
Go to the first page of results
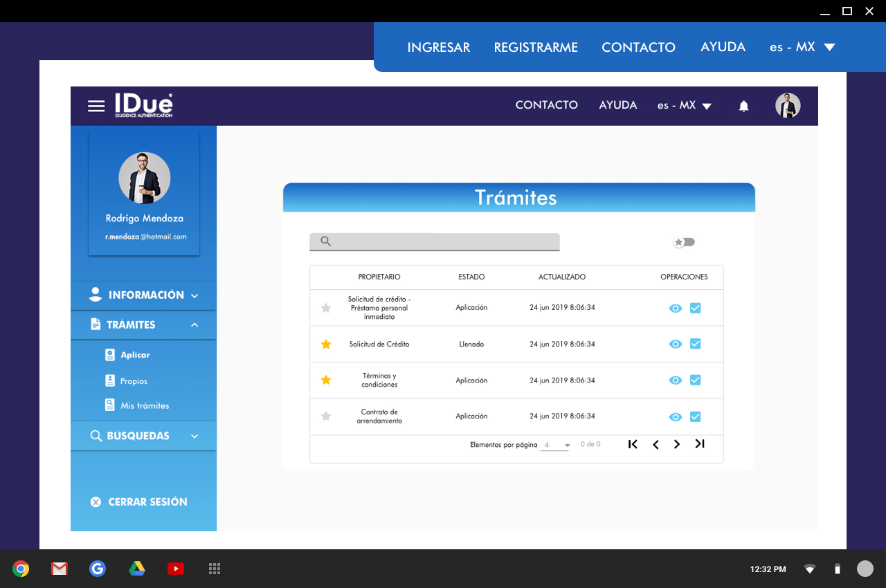click(x=633, y=444)
